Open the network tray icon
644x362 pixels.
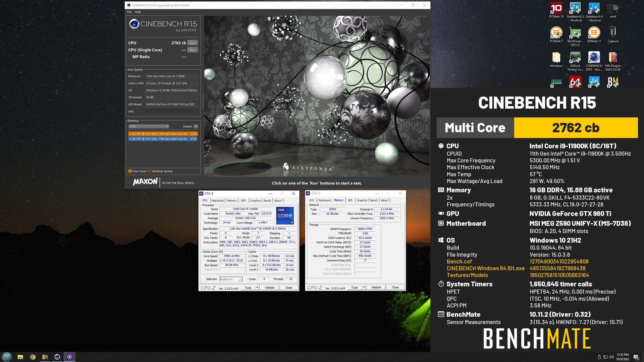pyautogui.click(x=606, y=357)
